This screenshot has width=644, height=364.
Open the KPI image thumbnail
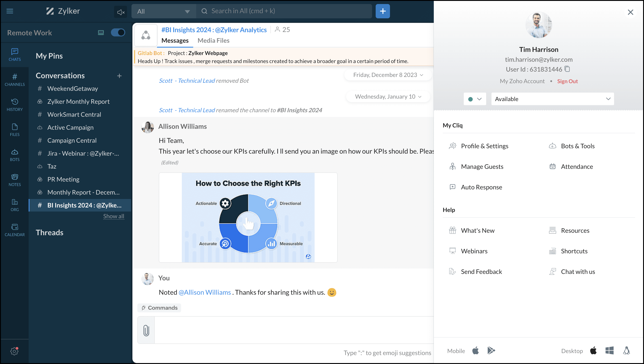pyautogui.click(x=248, y=218)
